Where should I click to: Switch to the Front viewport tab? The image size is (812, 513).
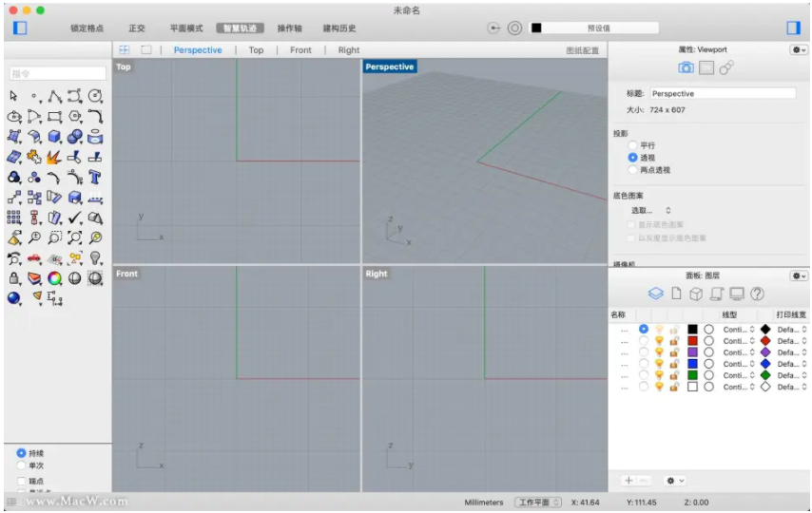click(300, 49)
